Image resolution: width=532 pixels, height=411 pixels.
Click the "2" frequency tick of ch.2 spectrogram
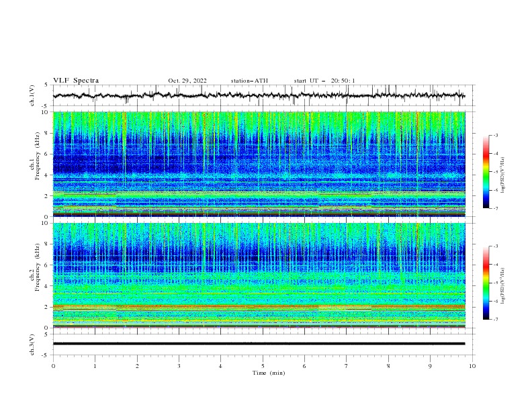[47, 307]
